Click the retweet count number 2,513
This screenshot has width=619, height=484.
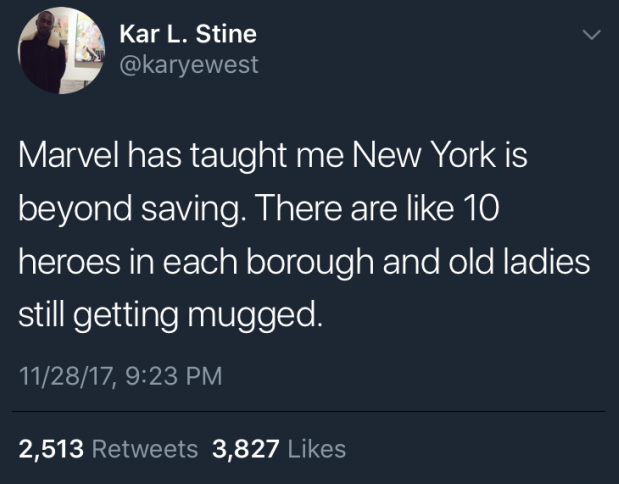(51, 450)
